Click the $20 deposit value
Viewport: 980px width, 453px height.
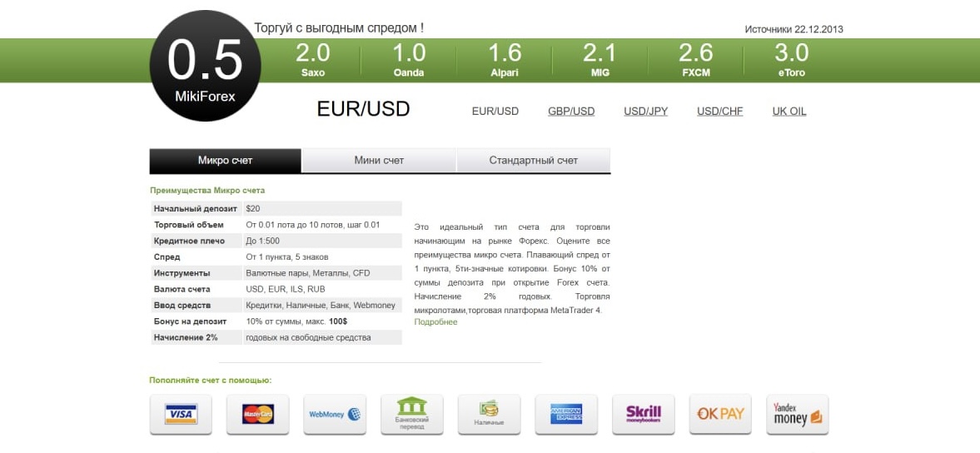pos(253,209)
